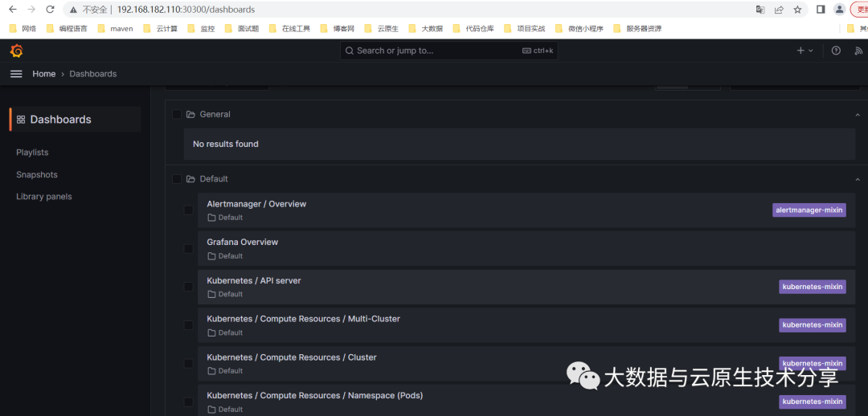
Task: Open the news feed icon
Action: [x=858, y=51]
